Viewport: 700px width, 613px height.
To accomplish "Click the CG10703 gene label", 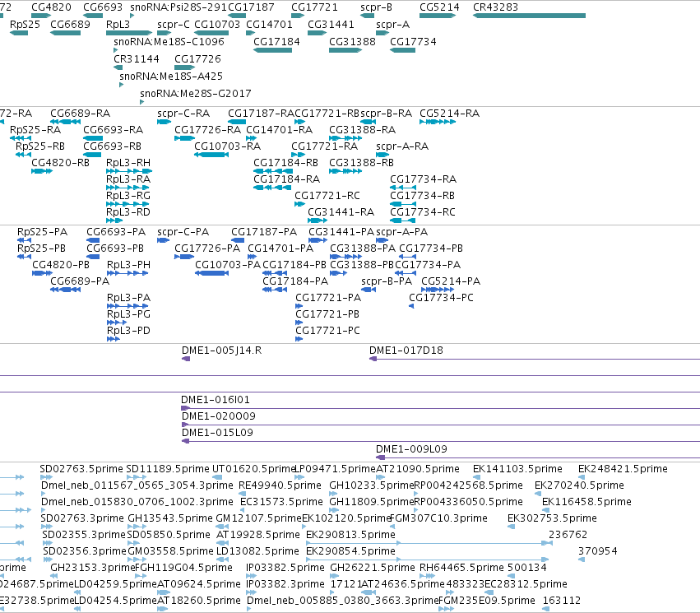I will click(x=217, y=24).
